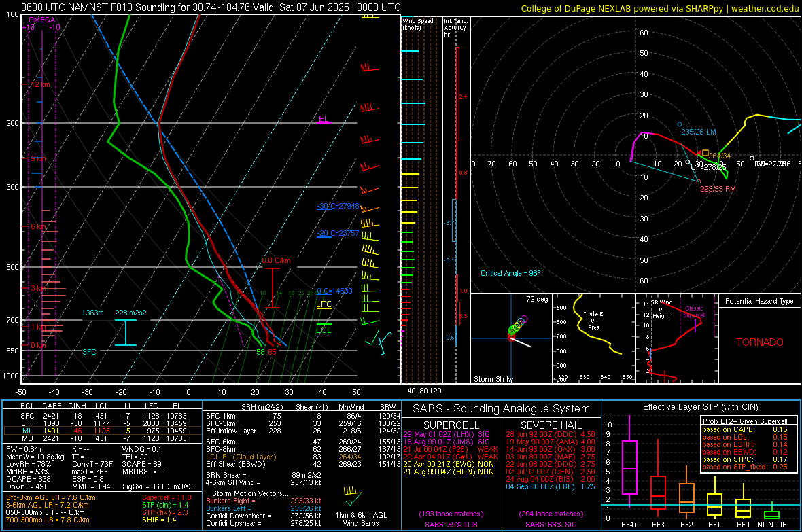Select the yellow LFC level label

[x=324, y=304]
